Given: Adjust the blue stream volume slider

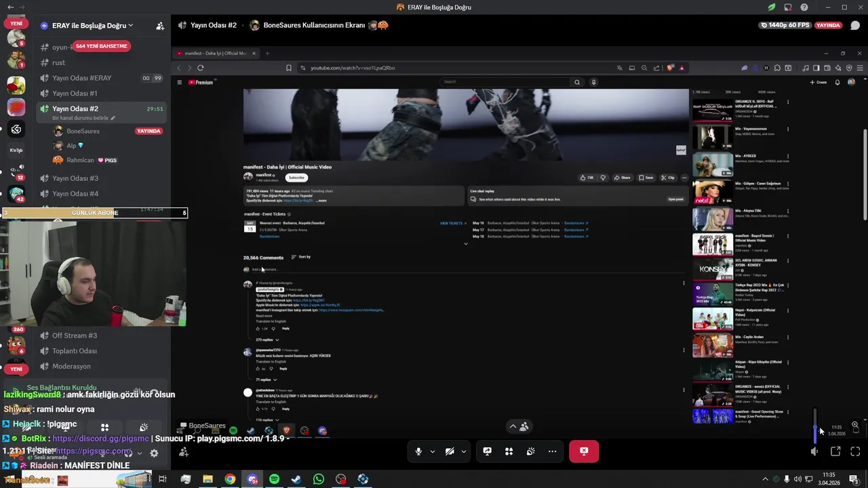Looking at the screenshot, I should point(815,426).
